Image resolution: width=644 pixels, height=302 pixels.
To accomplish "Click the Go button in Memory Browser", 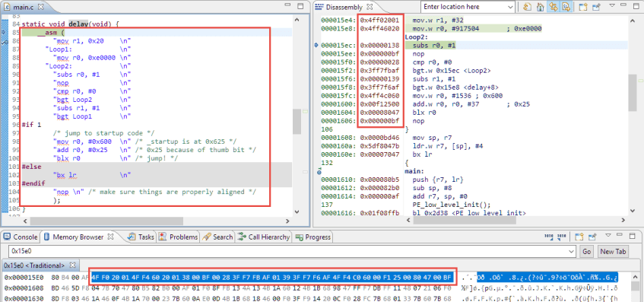I will 586,252.
